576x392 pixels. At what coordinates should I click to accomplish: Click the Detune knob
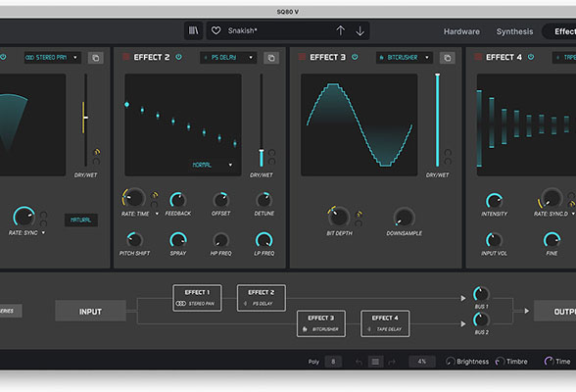[x=264, y=200]
